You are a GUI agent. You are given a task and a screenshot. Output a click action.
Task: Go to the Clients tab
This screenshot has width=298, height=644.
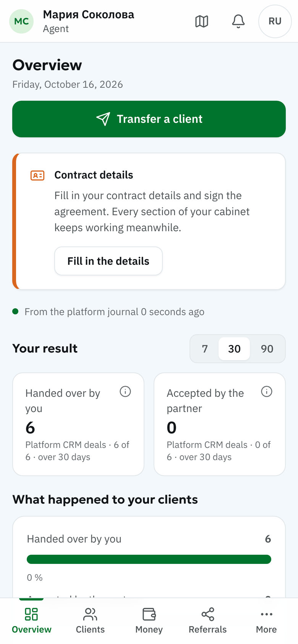pos(90,621)
